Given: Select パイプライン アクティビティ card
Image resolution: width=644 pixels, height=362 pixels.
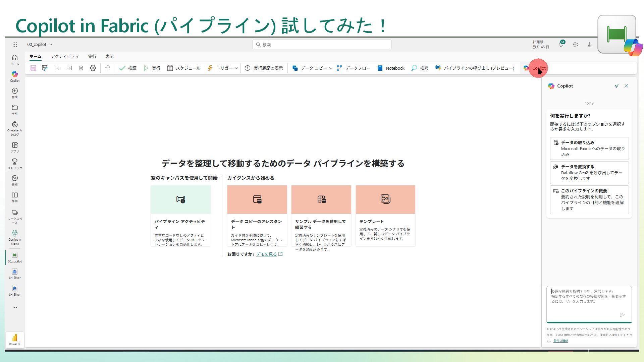Looking at the screenshot, I should pyautogui.click(x=181, y=216).
